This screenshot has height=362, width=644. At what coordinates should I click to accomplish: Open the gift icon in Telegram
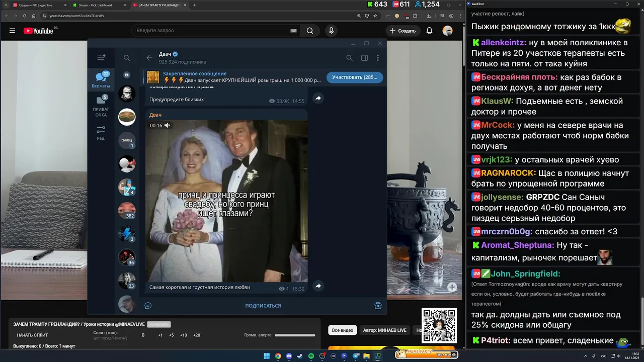coord(378,305)
